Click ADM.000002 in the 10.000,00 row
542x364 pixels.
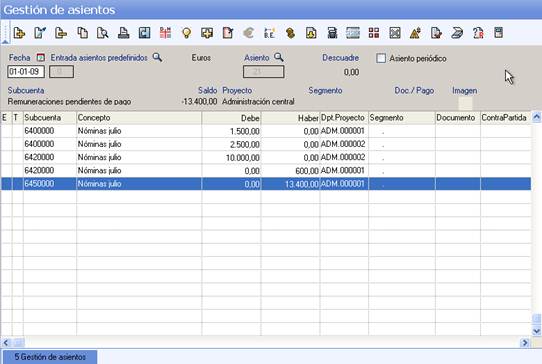pos(343,157)
